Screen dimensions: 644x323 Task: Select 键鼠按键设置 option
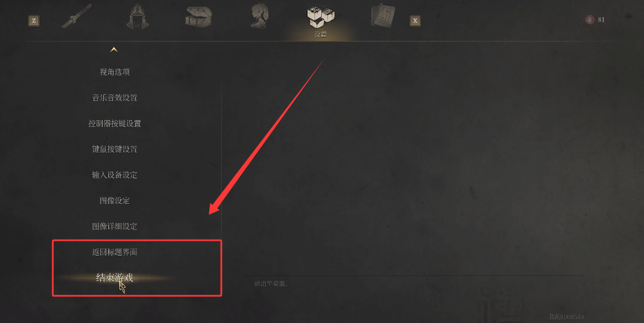tap(115, 149)
